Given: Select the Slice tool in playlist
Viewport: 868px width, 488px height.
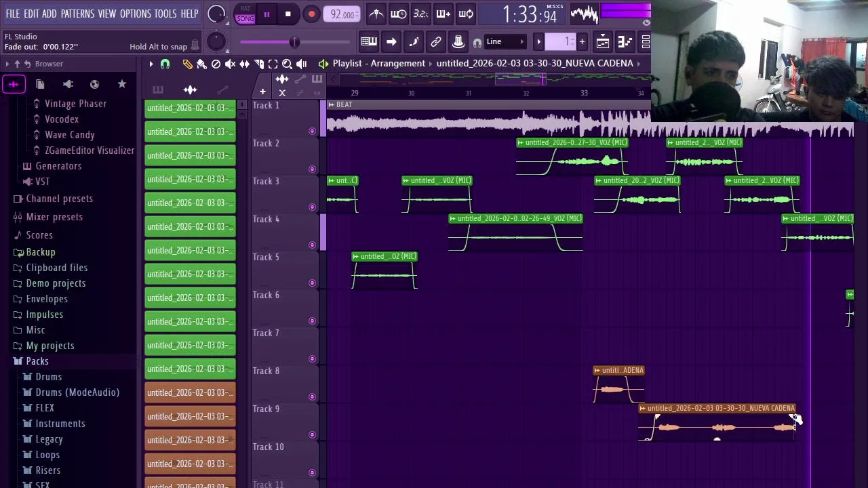Looking at the screenshot, I should point(258,64).
